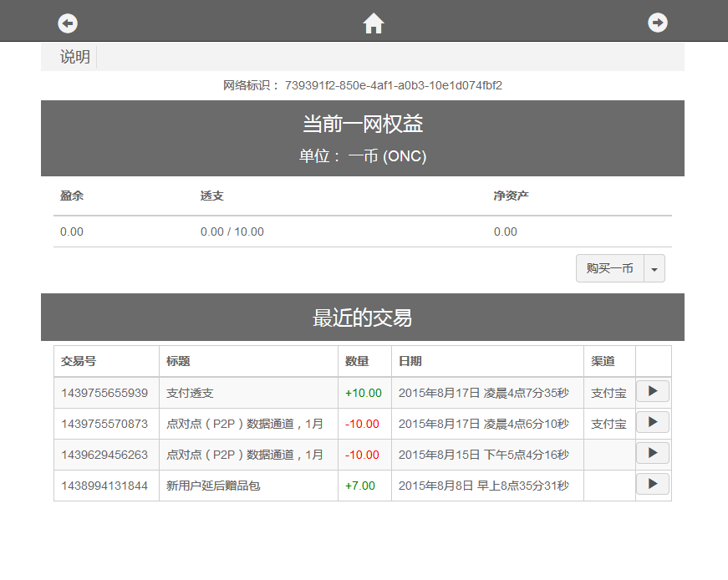Screen dimensions: 728x580
Task: Select the 支付透支 transaction row title
Action: coord(190,393)
